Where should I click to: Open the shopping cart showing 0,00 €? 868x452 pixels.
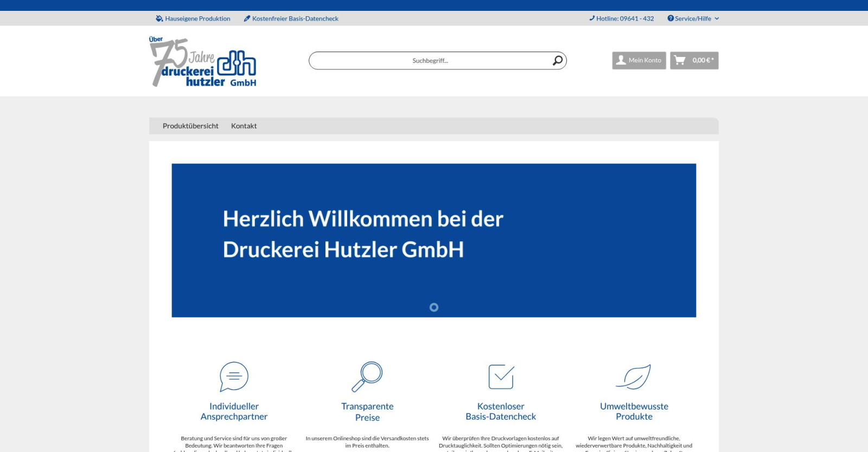click(694, 60)
